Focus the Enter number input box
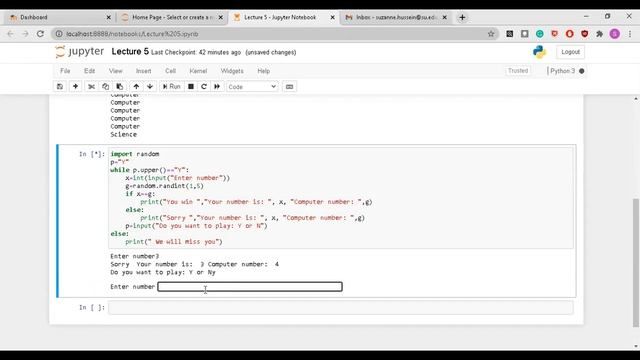Image resolution: width=640 pixels, height=360 pixels. click(250, 287)
